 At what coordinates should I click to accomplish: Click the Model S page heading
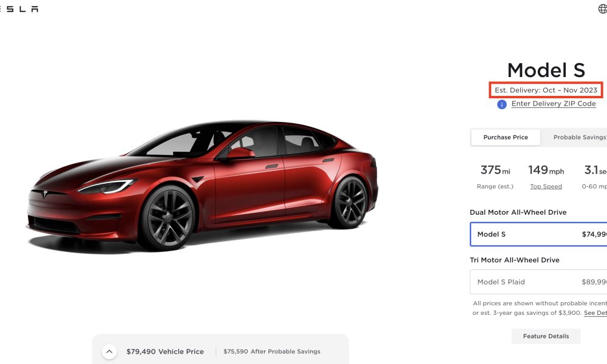coord(546,70)
